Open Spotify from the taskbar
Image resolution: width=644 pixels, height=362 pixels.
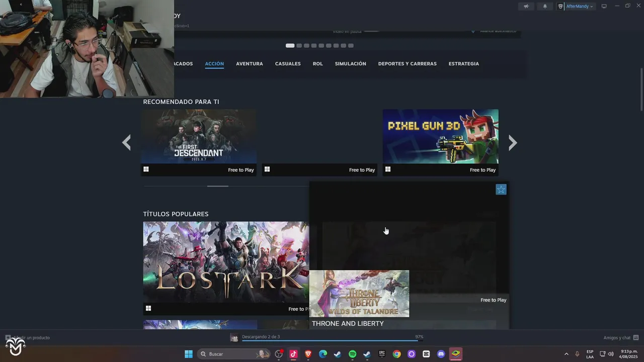point(352,354)
